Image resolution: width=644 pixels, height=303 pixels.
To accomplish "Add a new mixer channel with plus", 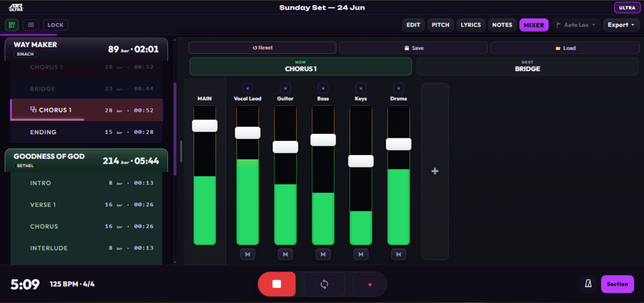I will 435,171.
